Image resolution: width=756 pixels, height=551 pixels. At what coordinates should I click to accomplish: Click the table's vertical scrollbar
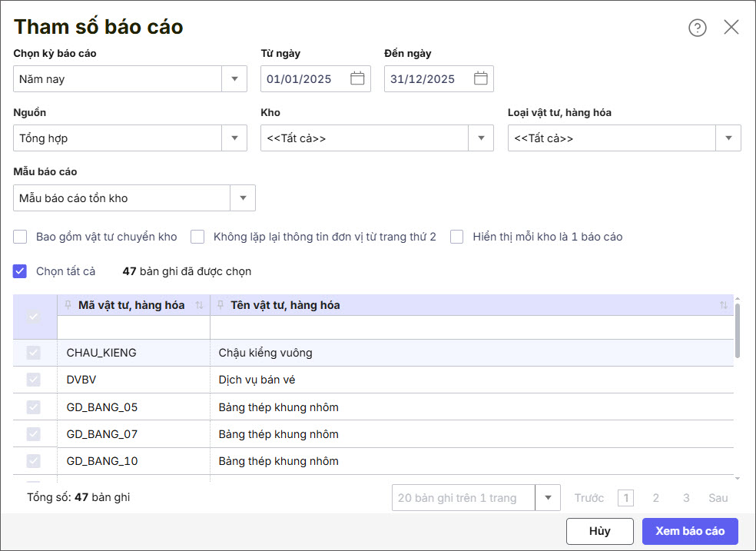coord(738,330)
